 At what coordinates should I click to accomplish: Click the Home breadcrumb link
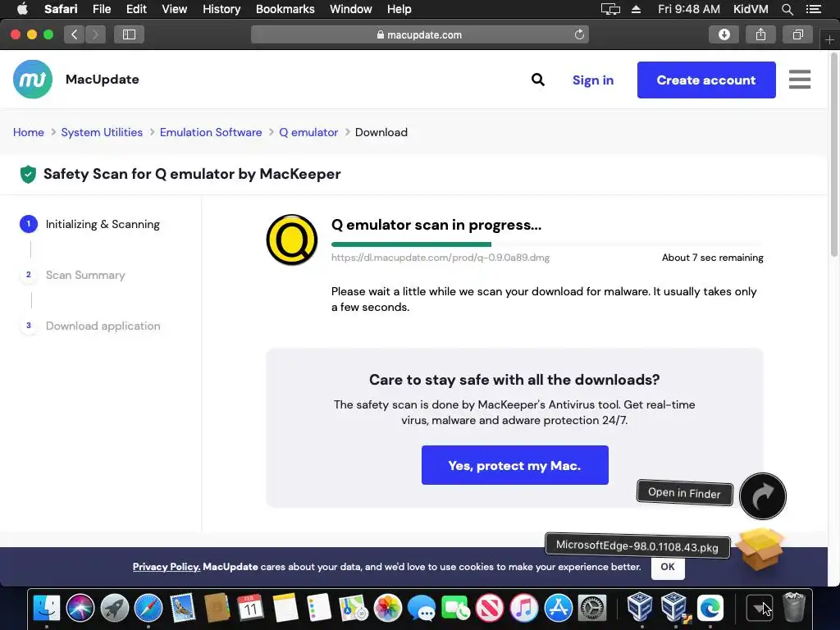[29, 132]
